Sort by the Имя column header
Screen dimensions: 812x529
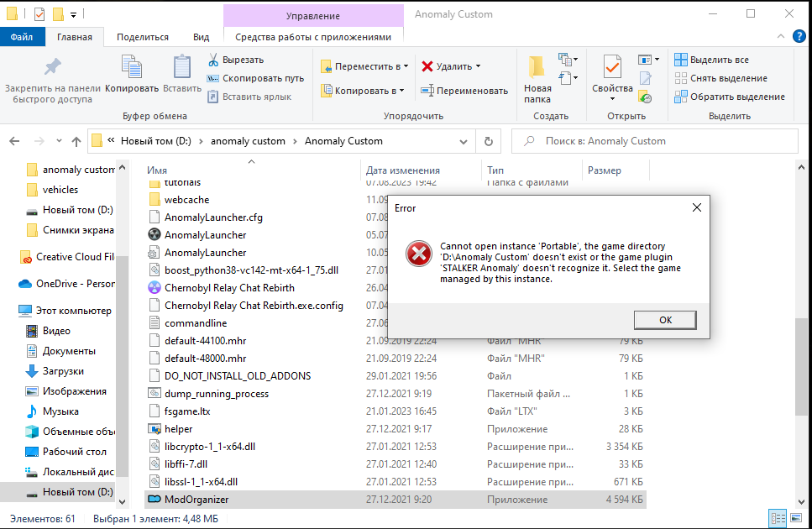click(157, 170)
